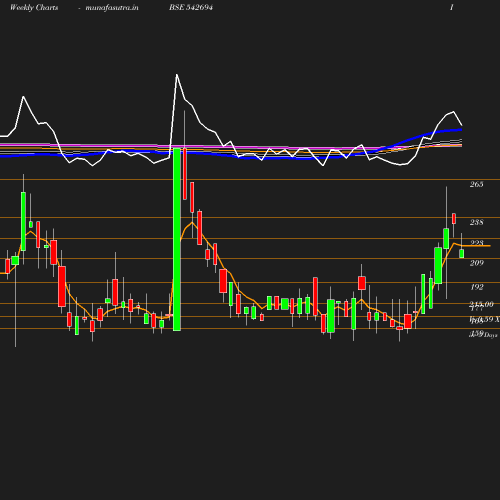Click the 238 price level label
This screenshot has height=500, width=500.
pyautogui.click(x=476, y=222)
